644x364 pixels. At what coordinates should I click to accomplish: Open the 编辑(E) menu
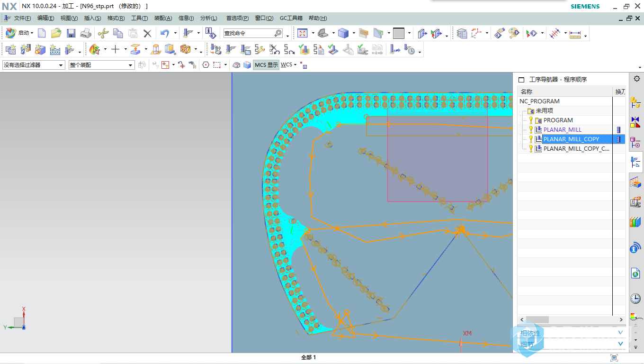[x=45, y=18]
